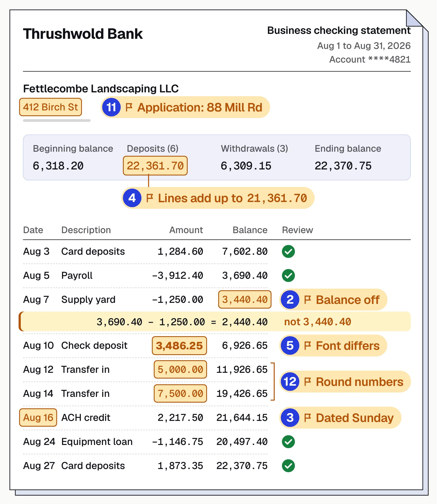Select the Font differs flag numbered 5
The width and height of the screenshot is (437, 504).
tap(333, 345)
